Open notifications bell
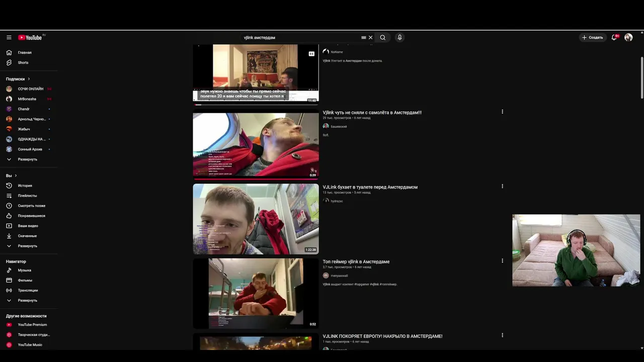Viewport: 644px width, 362px height. pyautogui.click(x=614, y=37)
